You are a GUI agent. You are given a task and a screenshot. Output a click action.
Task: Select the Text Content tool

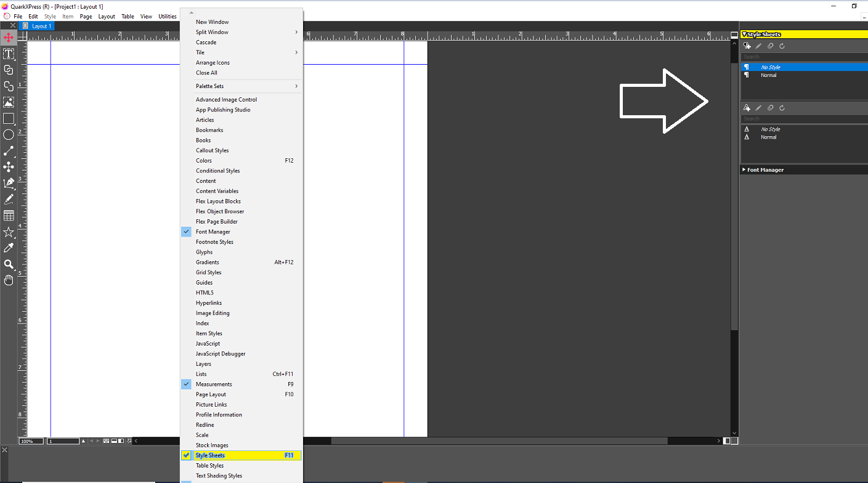click(9, 54)
